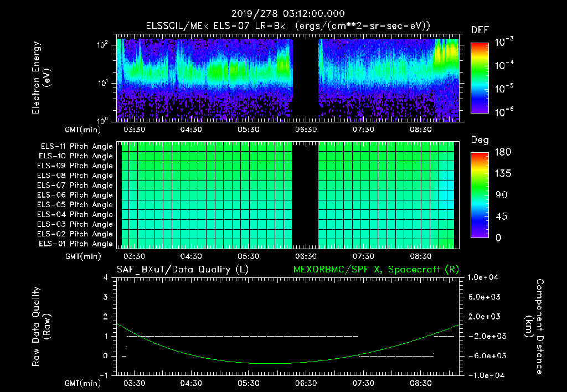567x392 pixels.
Task: Click the green MEXORBMC/SPF X, Spacecraft (R) title
Action: point(376,270)
